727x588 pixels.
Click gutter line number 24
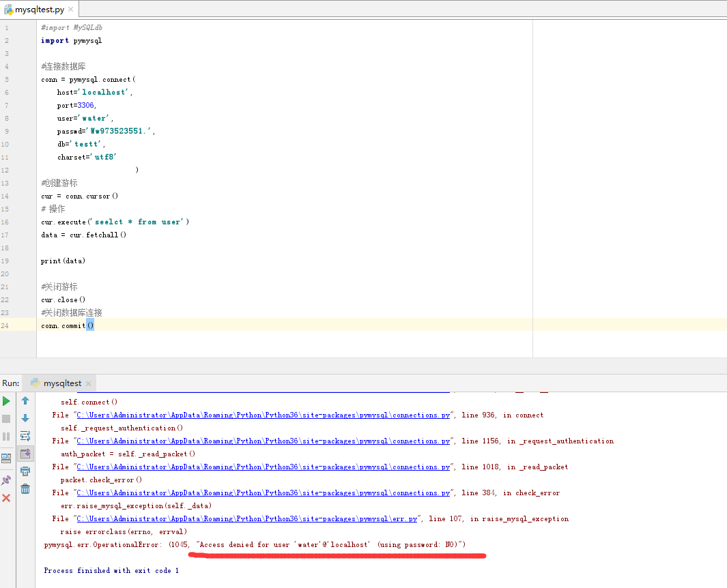click(x=5, y=326)
